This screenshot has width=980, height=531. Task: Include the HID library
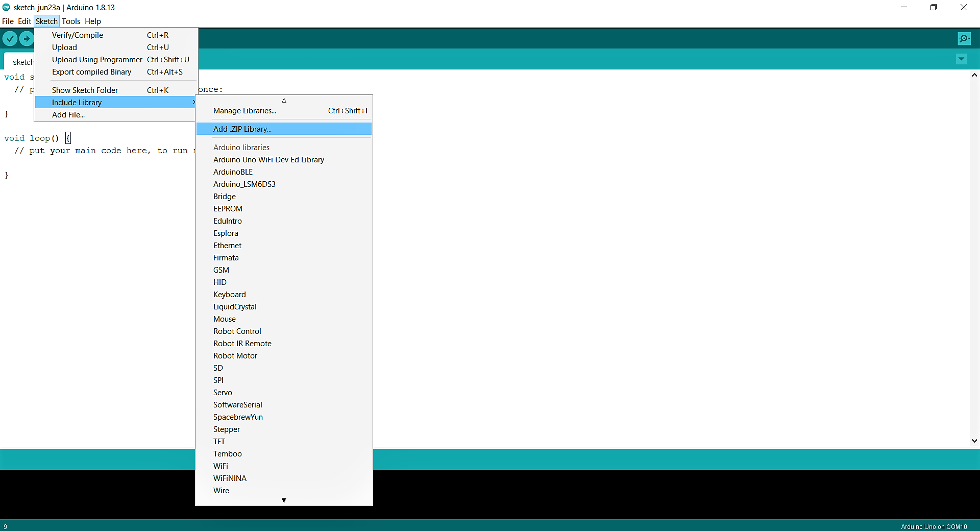pyautogui.click(x=284, y=282)
